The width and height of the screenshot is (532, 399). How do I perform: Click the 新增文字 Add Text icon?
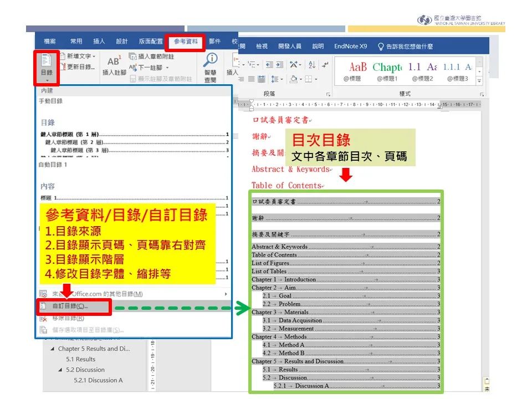click(63, 55)
